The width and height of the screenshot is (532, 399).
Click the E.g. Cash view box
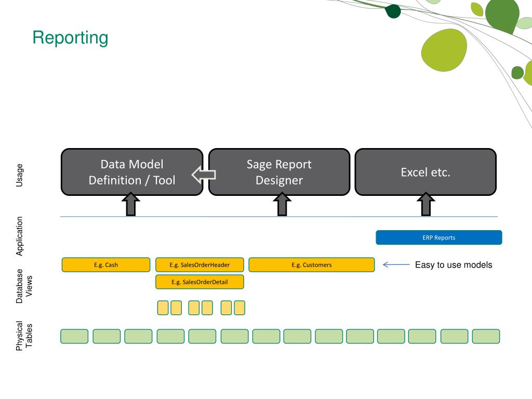[x=106, y=265]
